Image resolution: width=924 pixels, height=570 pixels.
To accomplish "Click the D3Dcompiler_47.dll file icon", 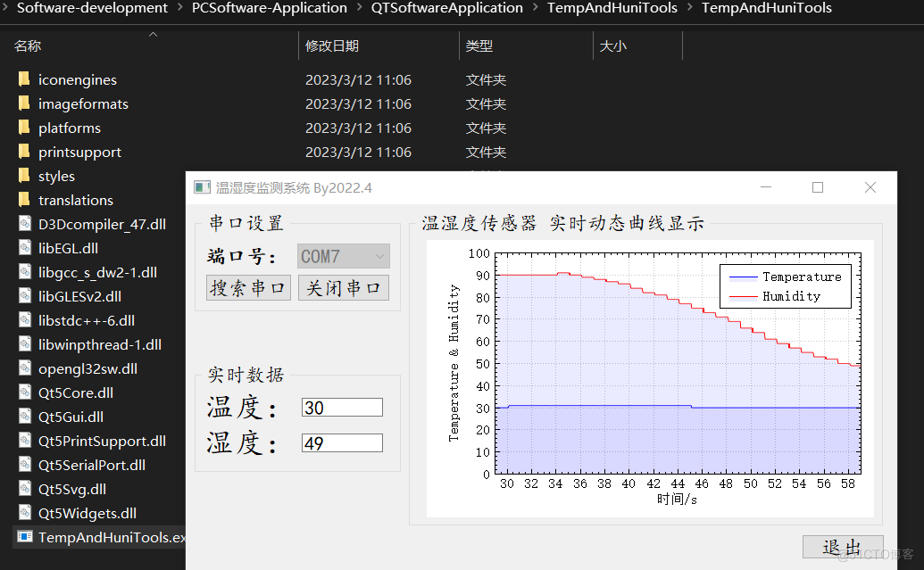I will (24, 224).
